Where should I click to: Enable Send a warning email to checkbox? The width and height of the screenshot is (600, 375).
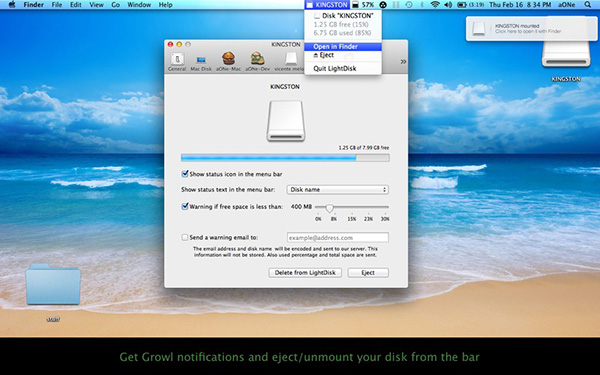(x=185, y=237)
